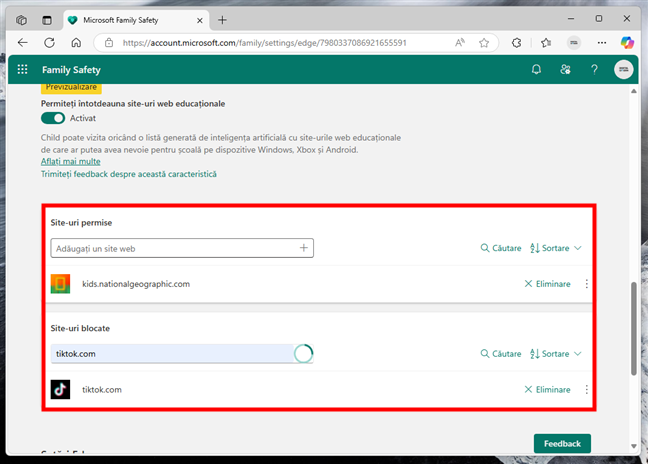
Task: Open the tab actions menu icon
Action: click(x=47, y=20)
